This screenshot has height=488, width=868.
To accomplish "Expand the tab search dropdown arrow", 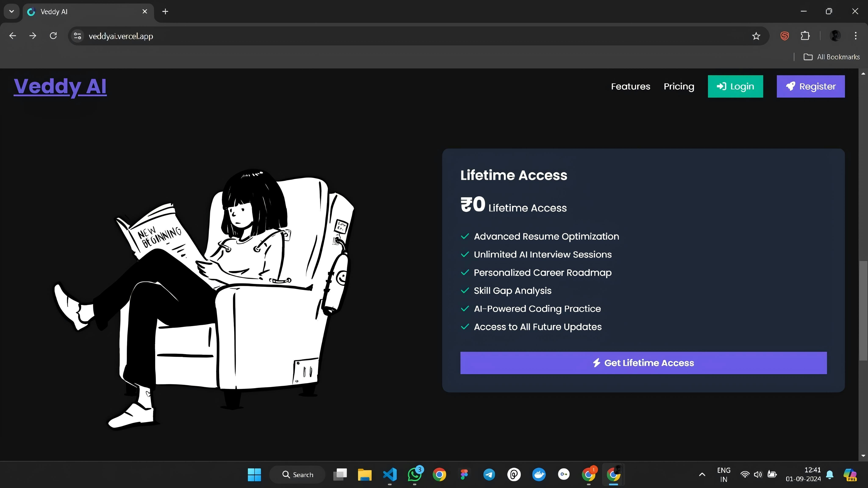I will coord(11,11).
